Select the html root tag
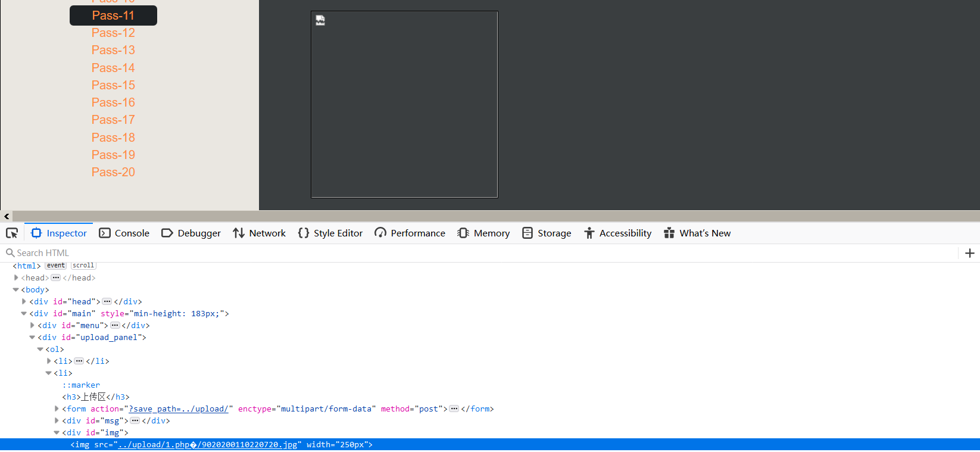Image resolution: width=980 pixels, height=452 pixels. [x=27, y=266]
